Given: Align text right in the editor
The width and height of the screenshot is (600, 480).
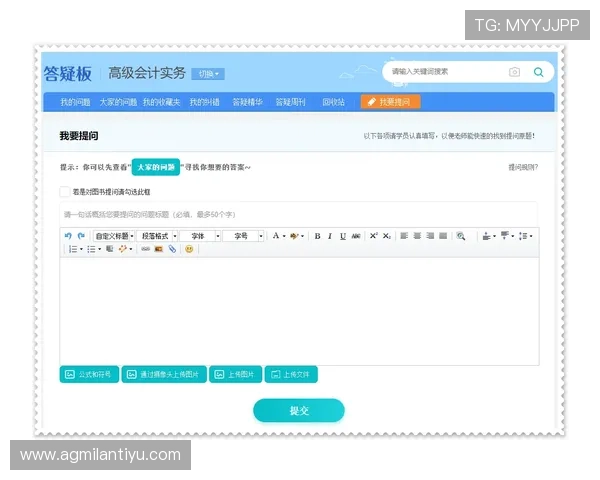Looking at the screenshot, I should click(430, 236).
